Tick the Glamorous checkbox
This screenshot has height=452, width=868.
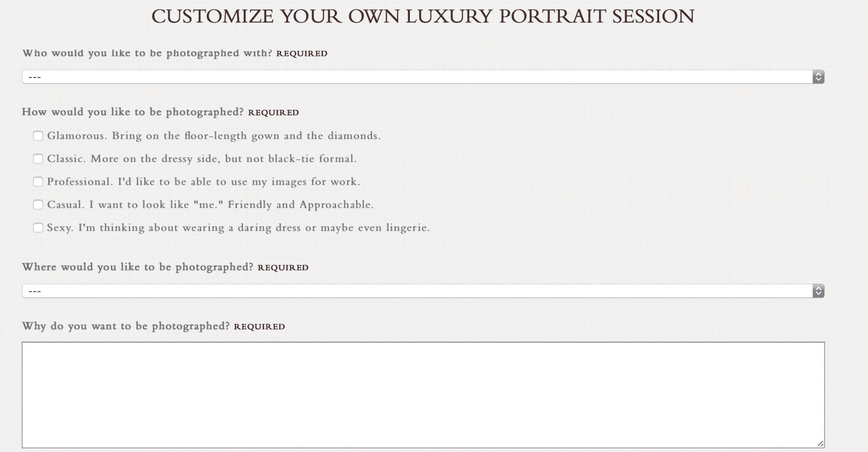click(x=38, y=136)
